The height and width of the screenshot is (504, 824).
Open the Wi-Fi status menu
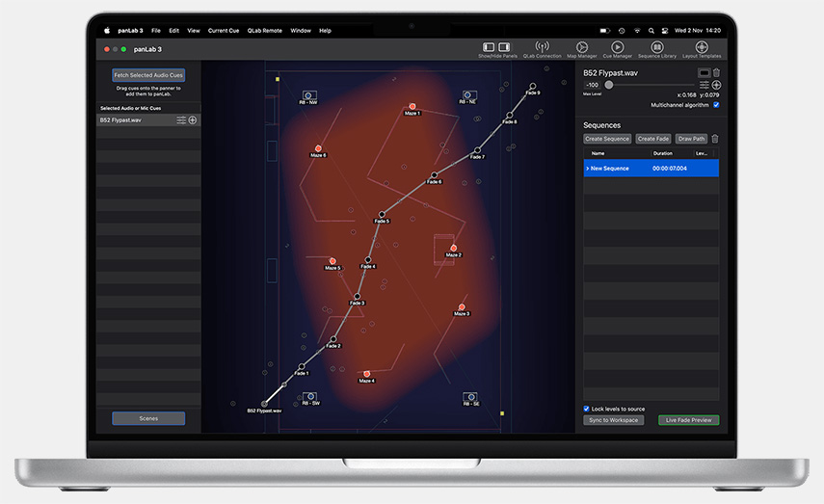coord(637,31)
